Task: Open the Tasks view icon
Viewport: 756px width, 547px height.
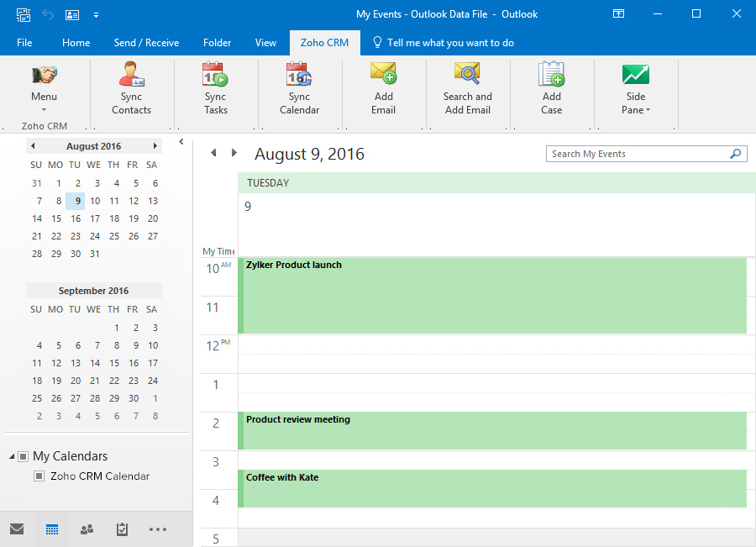Action: [x=122, y=529]
